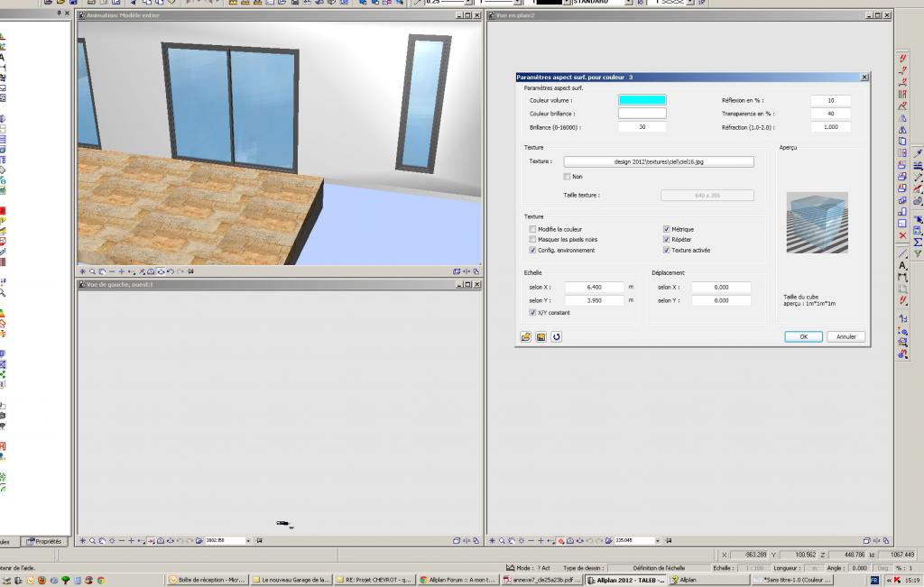Screen dimensions: 924x587
Task: Click the Sigma icon in far-right toolbar
Action: tap(918, 242)
